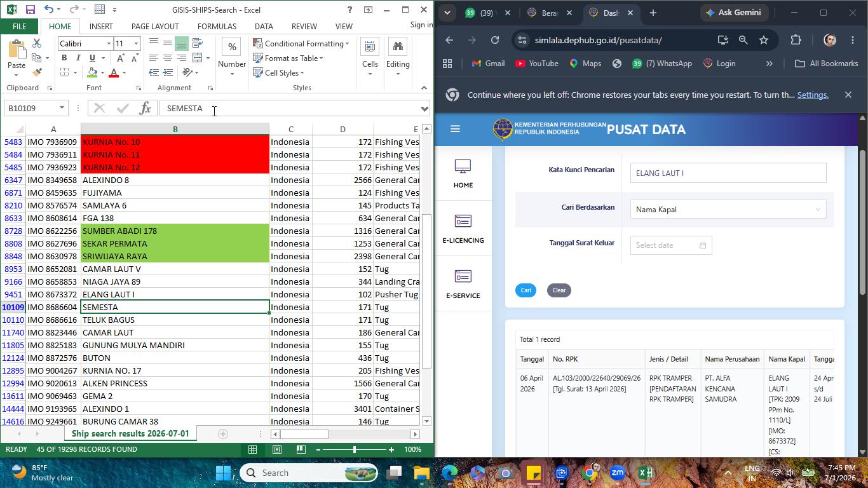Click the Excel zoom slider handle
Viewport: 868px width, 488px height.
(355, 449)
